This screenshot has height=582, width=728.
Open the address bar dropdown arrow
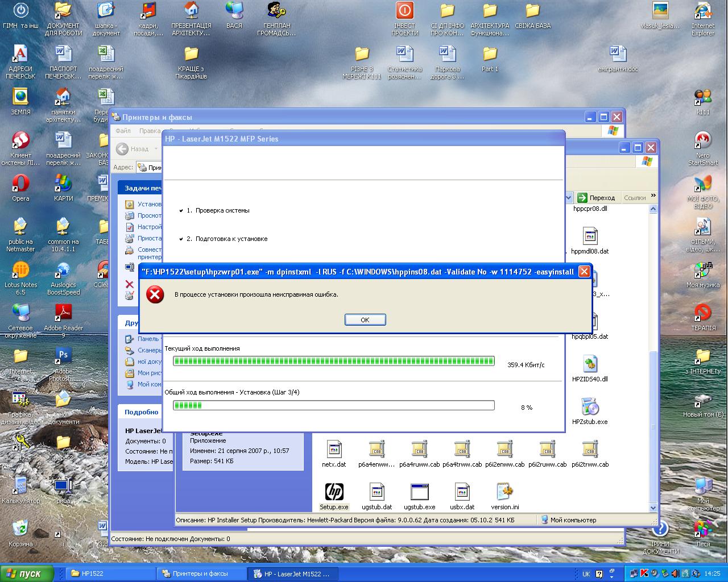[x=568, y=198]
